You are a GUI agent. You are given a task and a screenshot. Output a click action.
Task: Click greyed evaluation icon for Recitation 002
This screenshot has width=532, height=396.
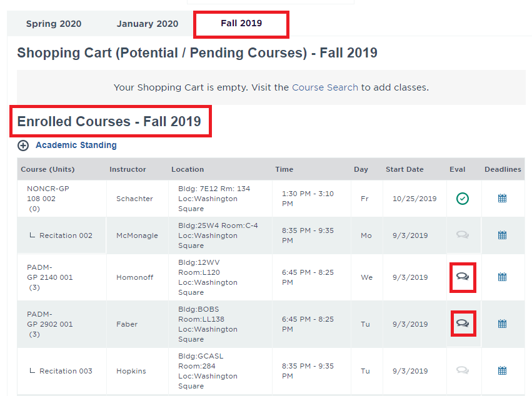(x=463, y=235)
